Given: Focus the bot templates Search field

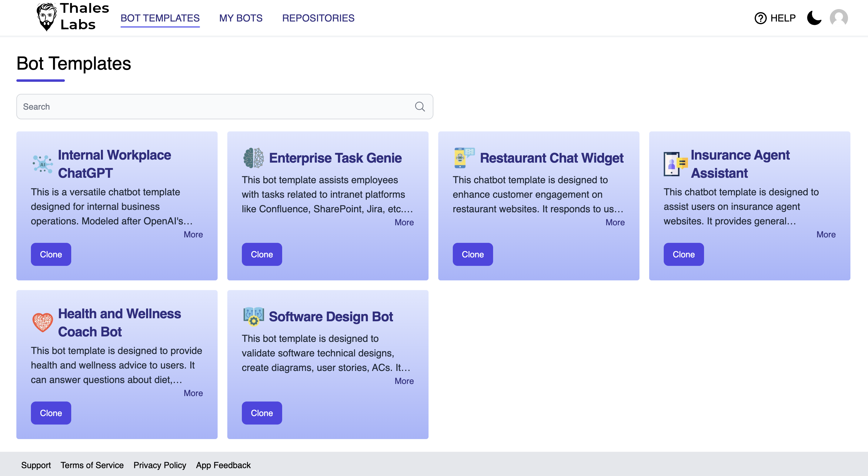Looking at the screenshot, I should [216, 107].
